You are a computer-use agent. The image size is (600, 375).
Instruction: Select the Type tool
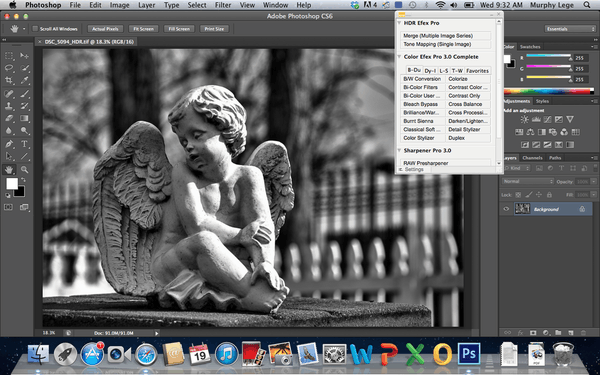(24, 144)
